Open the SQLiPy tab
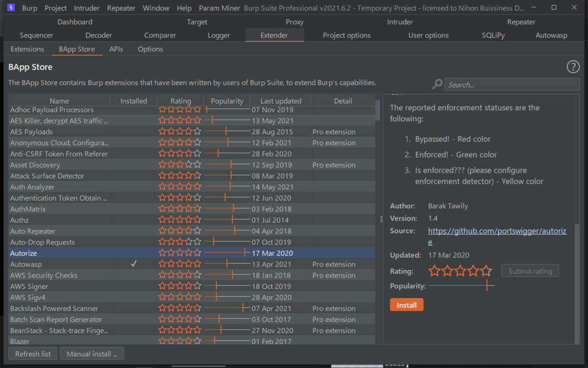Viewport: 588px width, 368px height. 493,35
